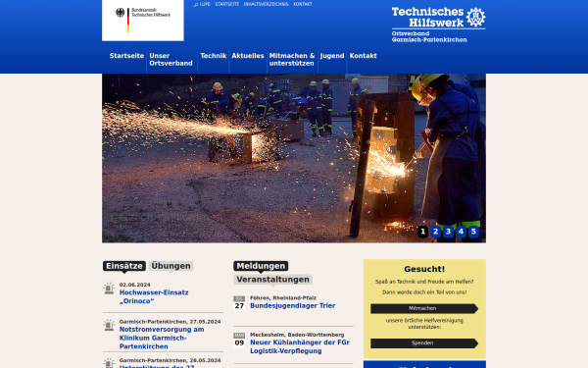Select slide 1 in the image carousel

[422, 232]
